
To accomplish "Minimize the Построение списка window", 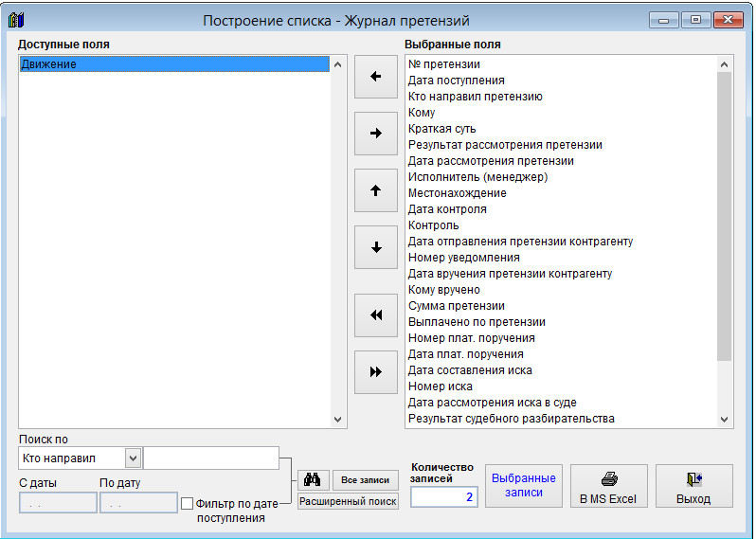I will [x=664, y=20].
